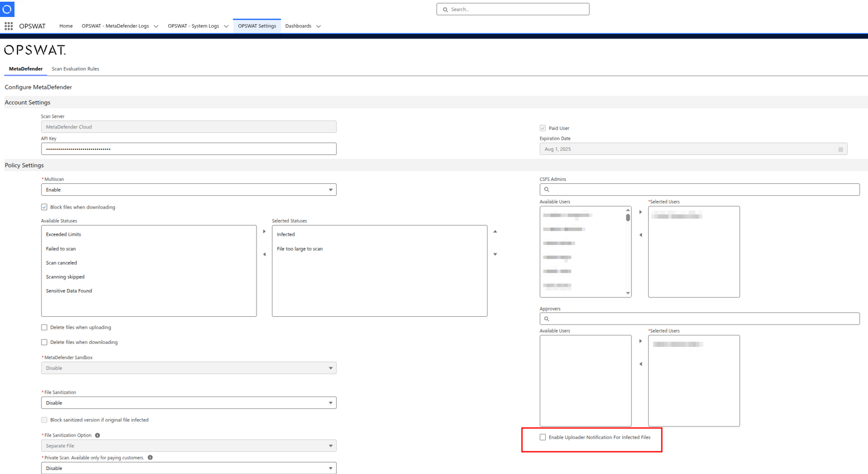Click the global Search field
This screenshot has width=868, height=474.
tap(513, 10)
